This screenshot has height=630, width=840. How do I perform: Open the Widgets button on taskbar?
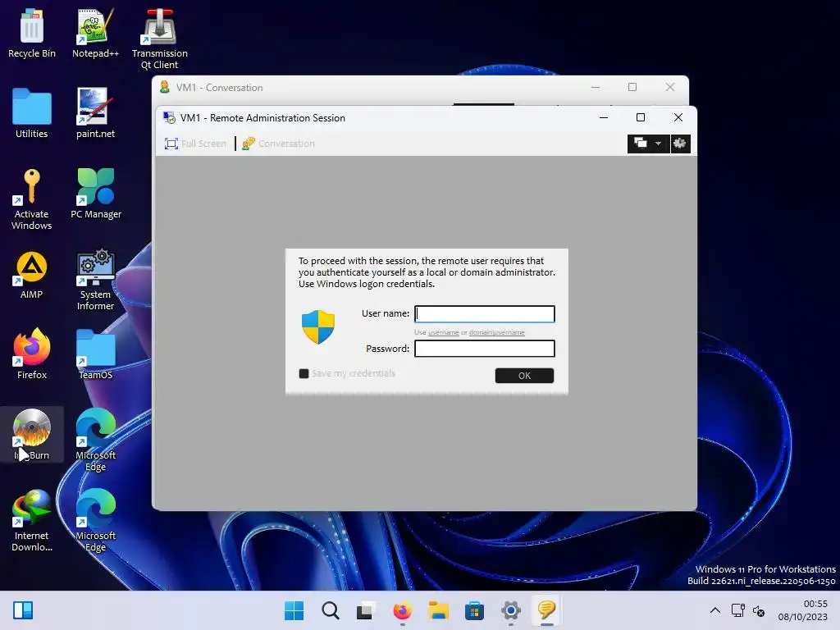[23, 610]
